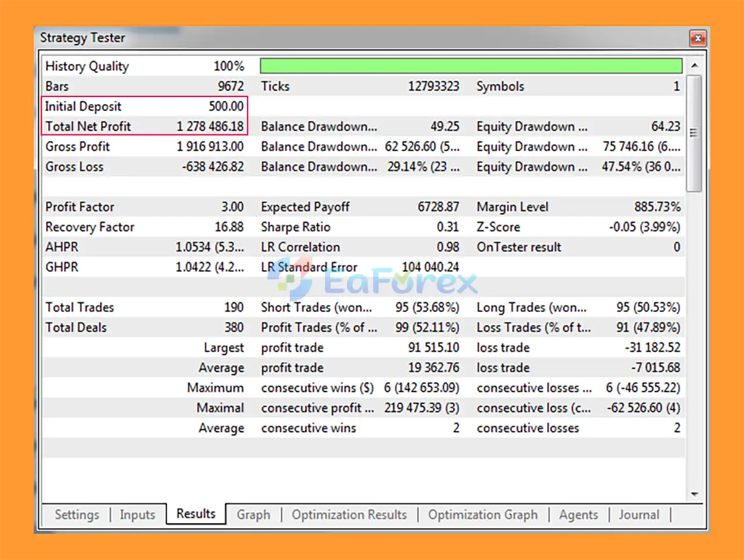Viewport: 744px width, 560px height.
Task: Switch to the Inputs tab
Action: [137, 515]
